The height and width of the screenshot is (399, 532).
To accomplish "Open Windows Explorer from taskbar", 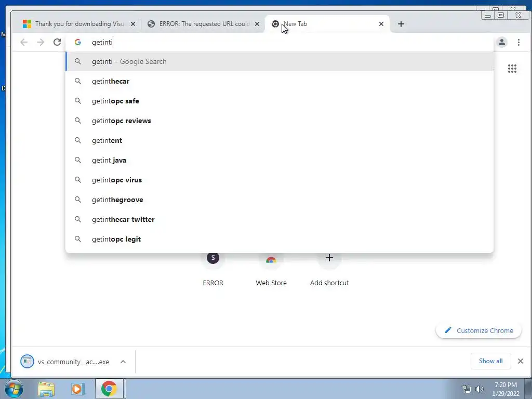I will point(46,389).
